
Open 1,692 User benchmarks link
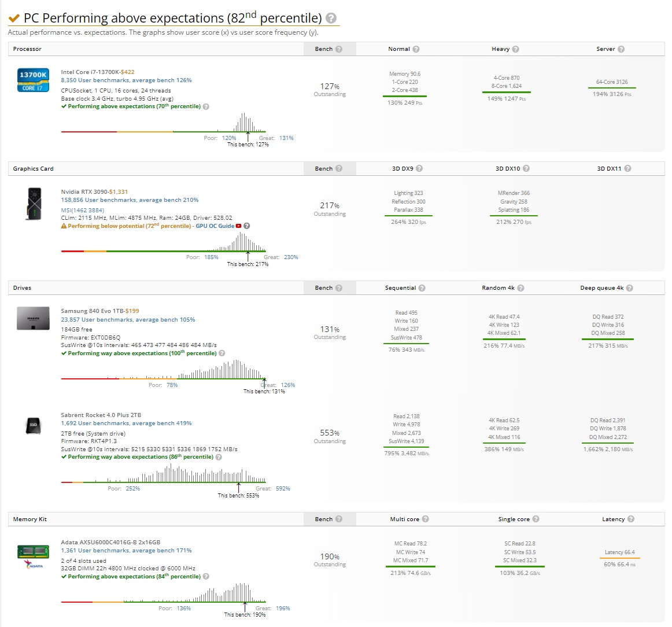[127, 423]
